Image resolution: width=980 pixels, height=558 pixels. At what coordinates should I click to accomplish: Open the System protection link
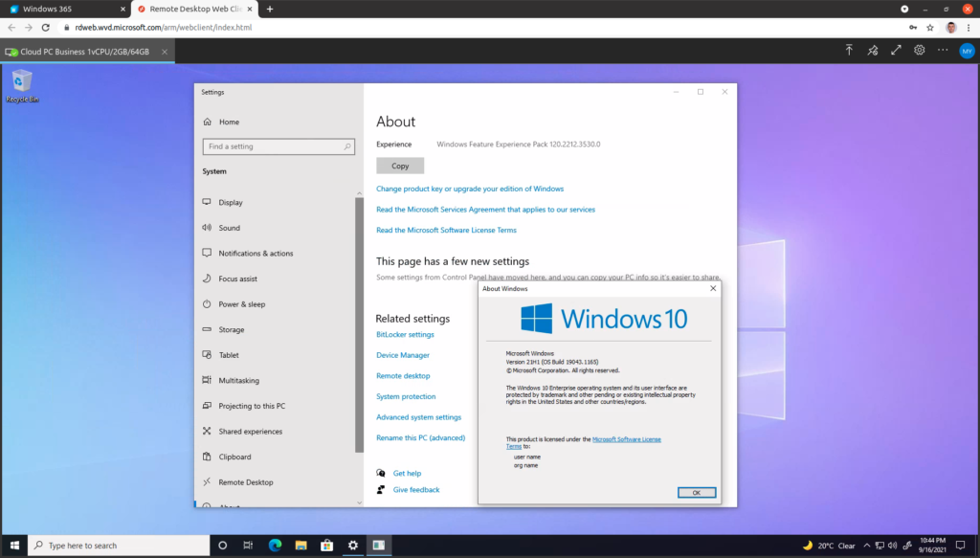tap(406, 396)
